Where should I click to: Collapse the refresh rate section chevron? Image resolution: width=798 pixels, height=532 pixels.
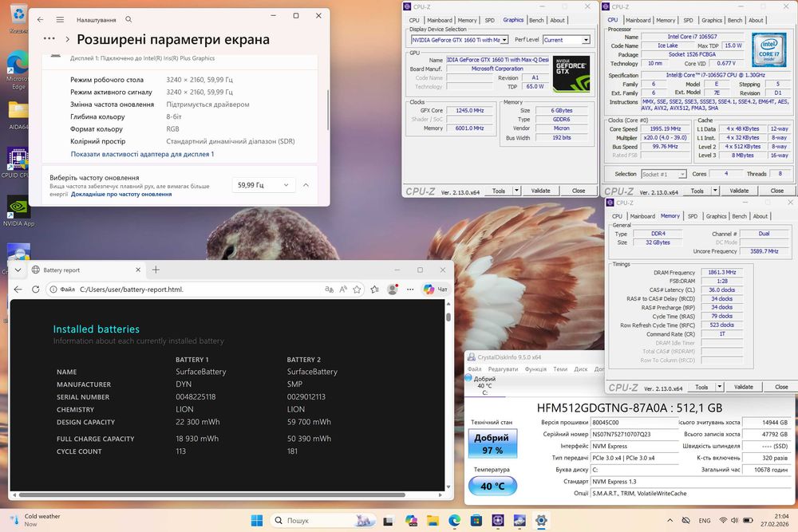306,185
